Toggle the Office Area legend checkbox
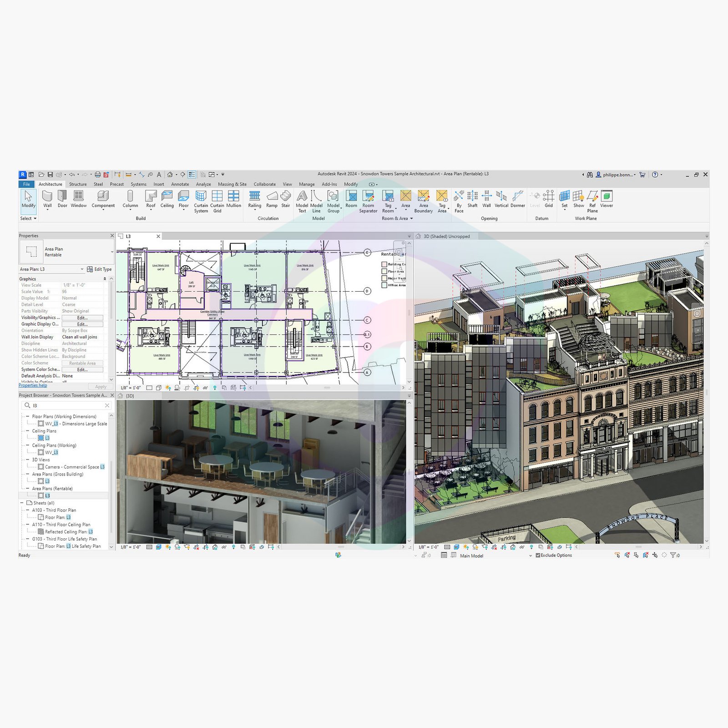The width and height of the screenshot is (728, 728). click(x=384, y=285)
